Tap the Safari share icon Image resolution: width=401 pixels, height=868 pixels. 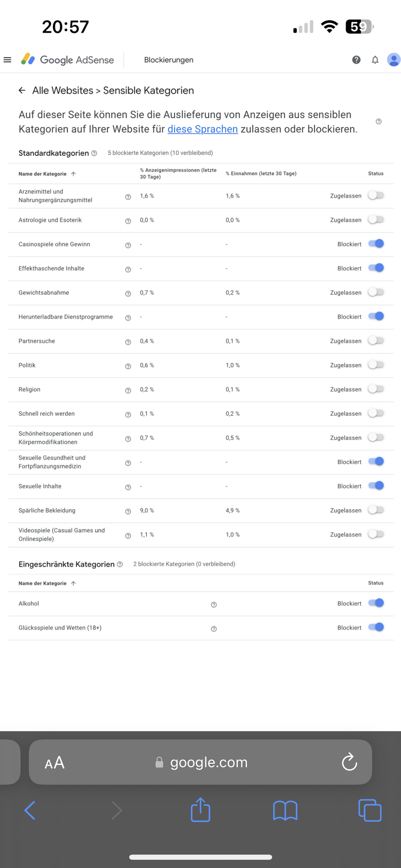[x=200, y=810]
